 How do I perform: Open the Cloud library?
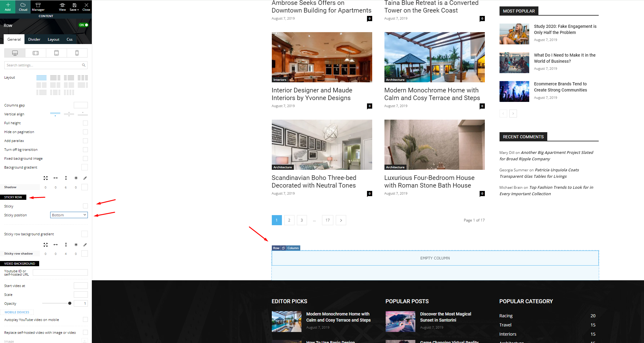23,6
